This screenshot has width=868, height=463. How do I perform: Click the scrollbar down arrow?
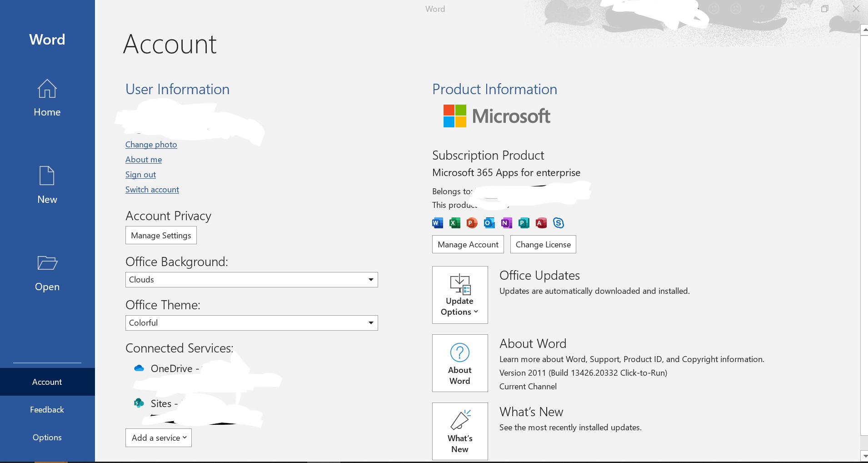click(x=864, y=455)
